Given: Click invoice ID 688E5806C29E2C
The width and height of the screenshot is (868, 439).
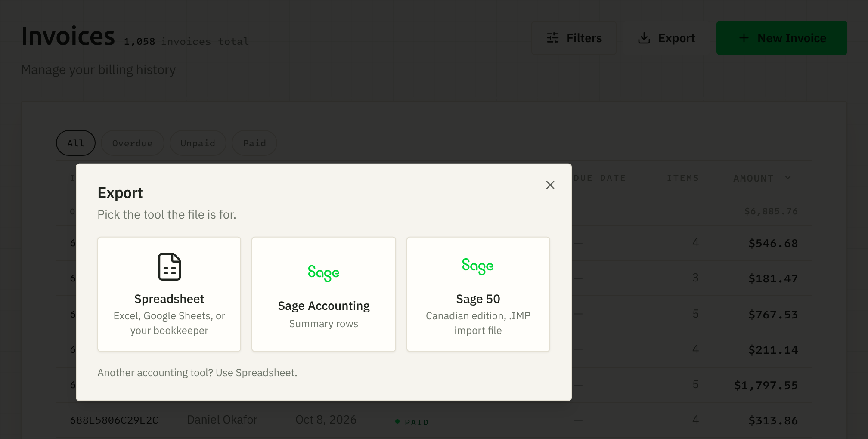Looking at the screenshot, I should click(114, 420).
